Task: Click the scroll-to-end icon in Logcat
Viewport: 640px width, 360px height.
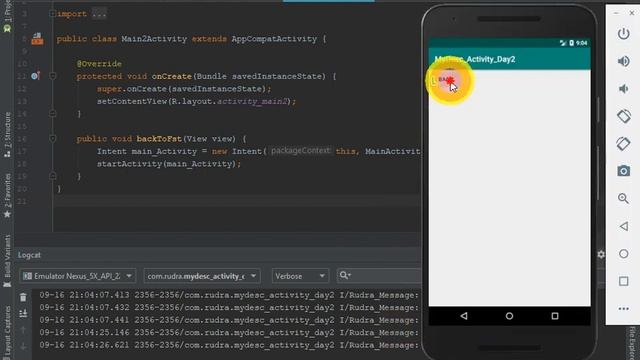Action: [23, 313]
